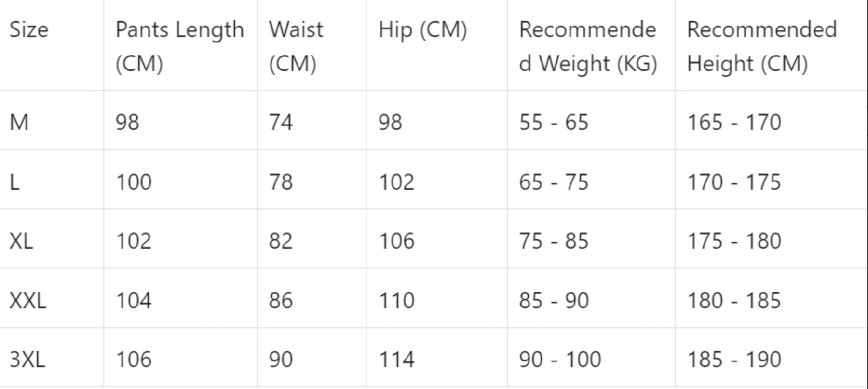Select the height range 165 - 170
Image resolution: width=868 pixels, height=389 pixels.
(x=734, y=122)
